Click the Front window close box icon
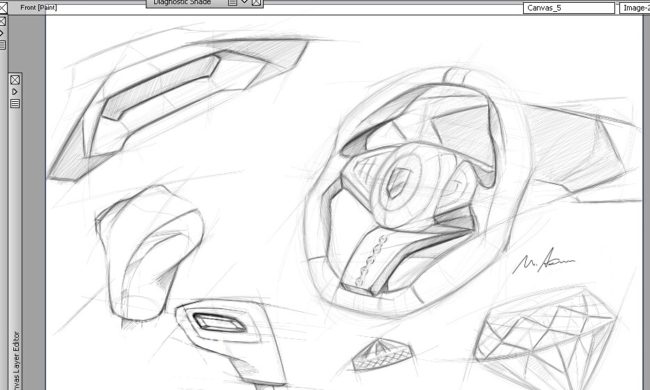This screenshot has height=390, width=650. pyautogui.click(x=2, y=7)
